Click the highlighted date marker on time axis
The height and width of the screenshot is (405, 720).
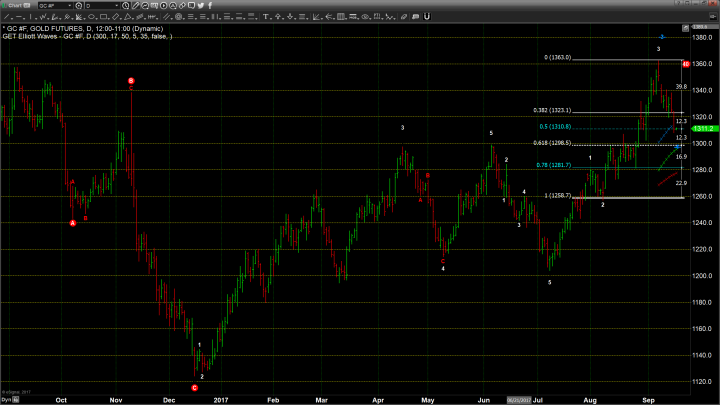coord(519,400)
